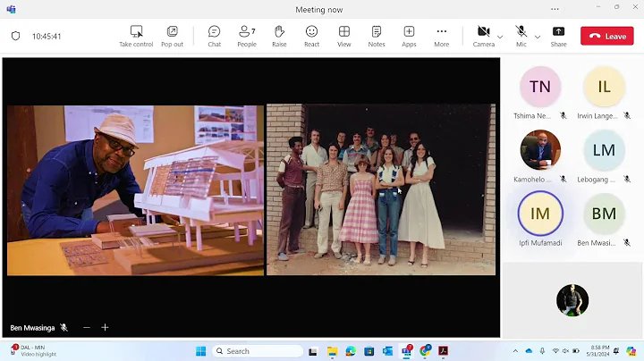Zoom in on shared content with plus
The height and width of the screenshot is (361, 644).
105,328
